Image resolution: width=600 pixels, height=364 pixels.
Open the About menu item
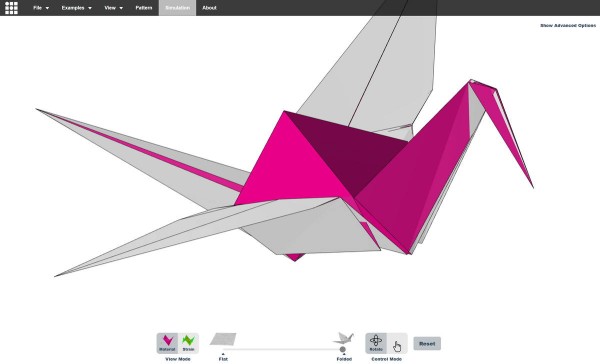pyautogui.click(x=209, y=8)
